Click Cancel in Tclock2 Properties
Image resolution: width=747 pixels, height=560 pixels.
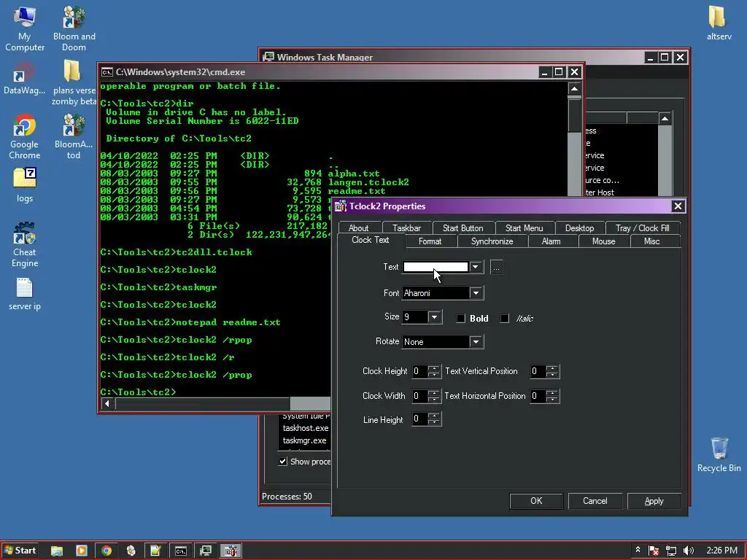tap(595, 501)
